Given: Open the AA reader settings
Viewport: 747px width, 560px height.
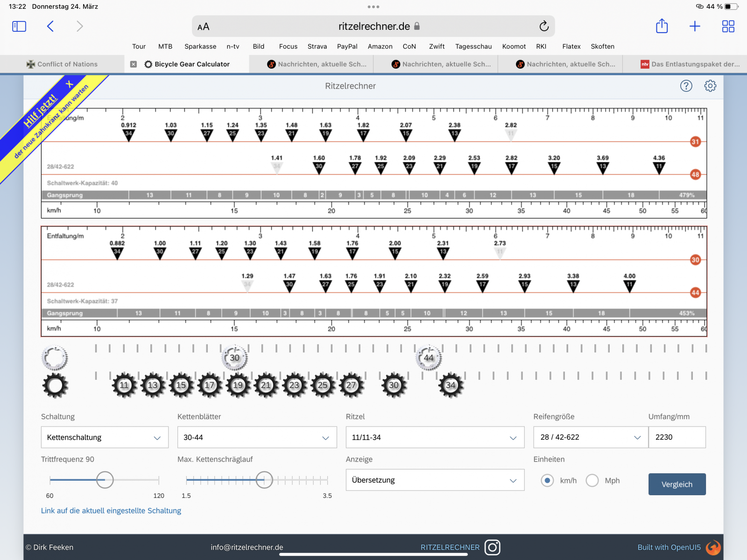Looking at the screenshot, I should click(x=203, y=27).
